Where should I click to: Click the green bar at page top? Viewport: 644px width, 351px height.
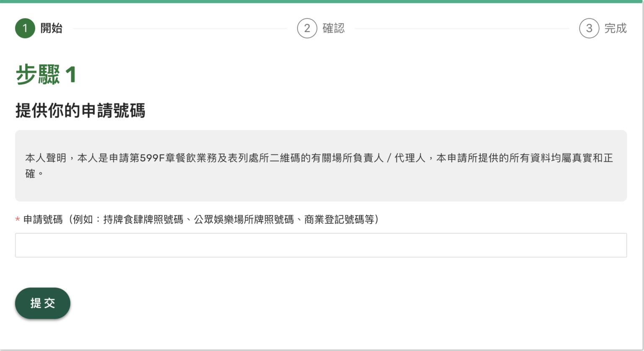point(322,1)
